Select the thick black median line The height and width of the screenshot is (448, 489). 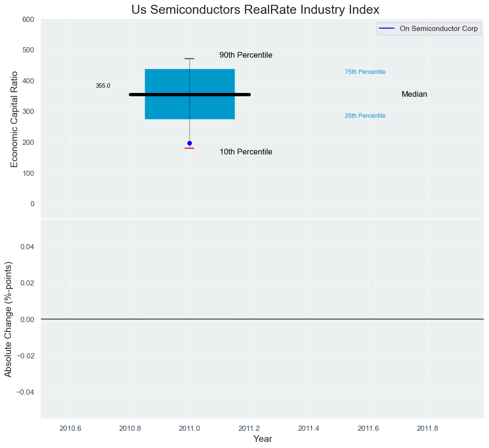189,95
